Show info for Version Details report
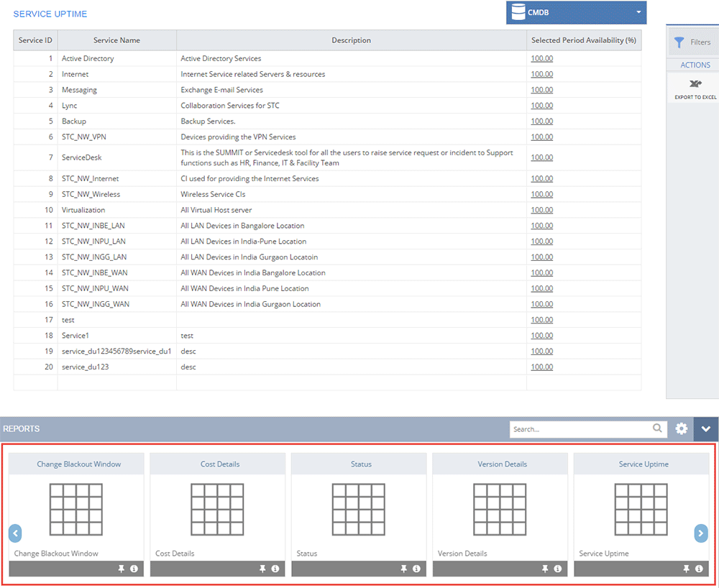 click(558, 569)
